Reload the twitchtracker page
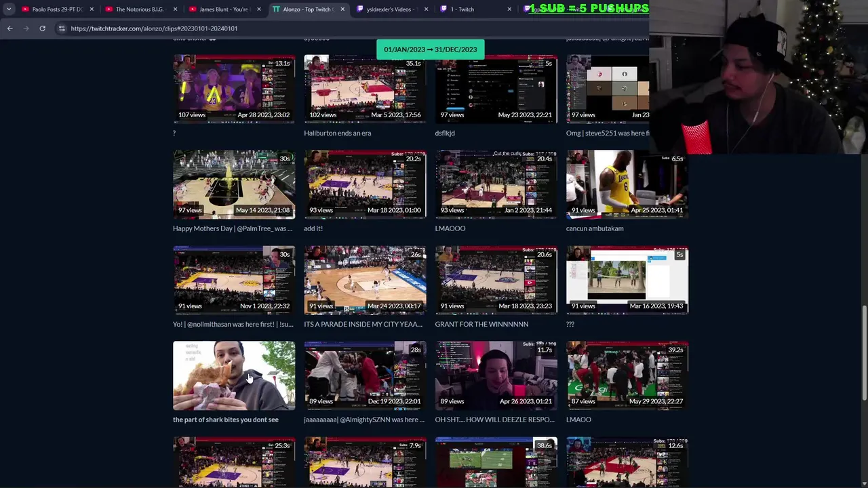 coord(42,28)
